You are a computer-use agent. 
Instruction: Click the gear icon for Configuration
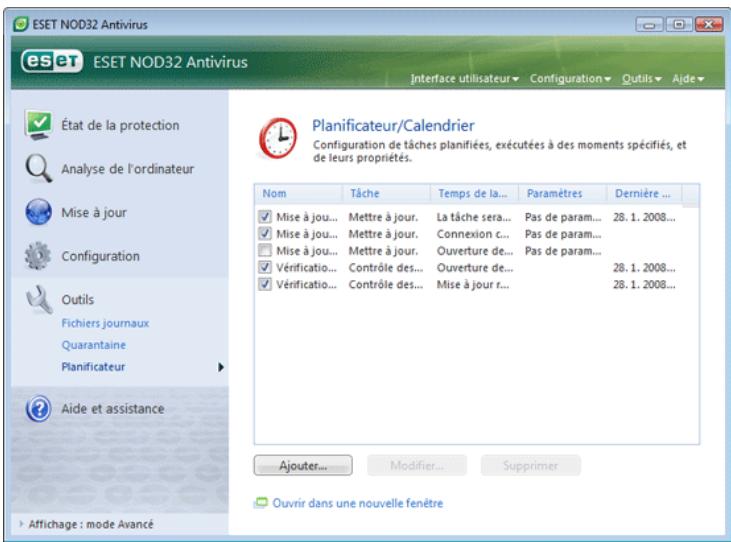[38, 256]
